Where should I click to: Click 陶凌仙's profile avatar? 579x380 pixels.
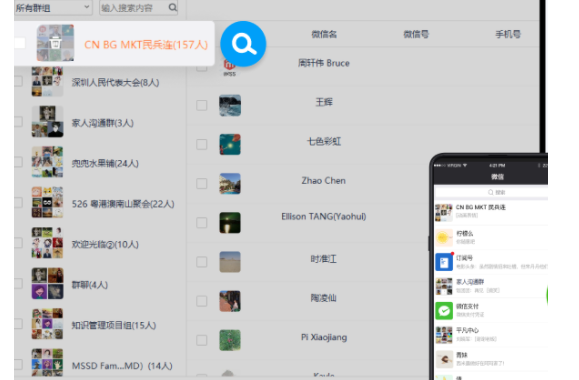(x=230, y=301)
